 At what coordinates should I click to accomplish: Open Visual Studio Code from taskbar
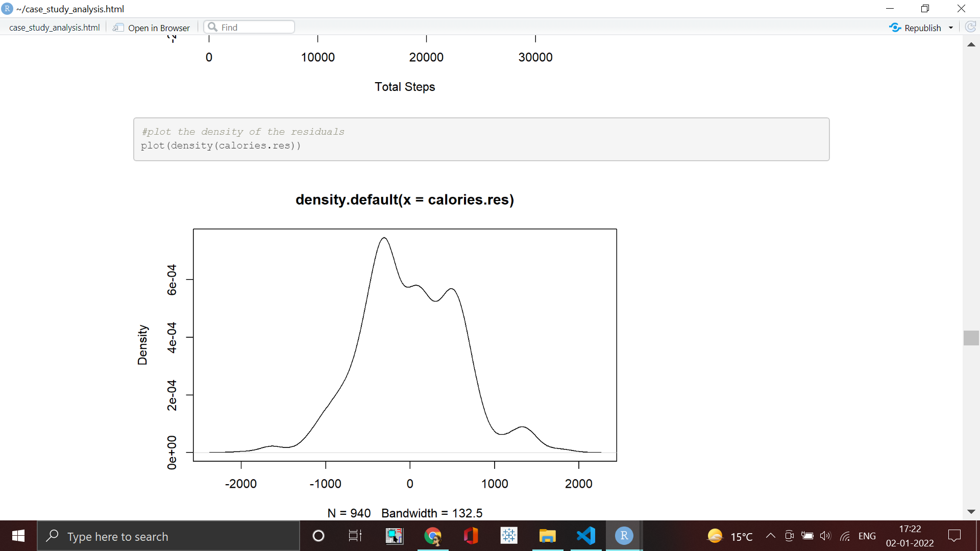click(586, 536)
